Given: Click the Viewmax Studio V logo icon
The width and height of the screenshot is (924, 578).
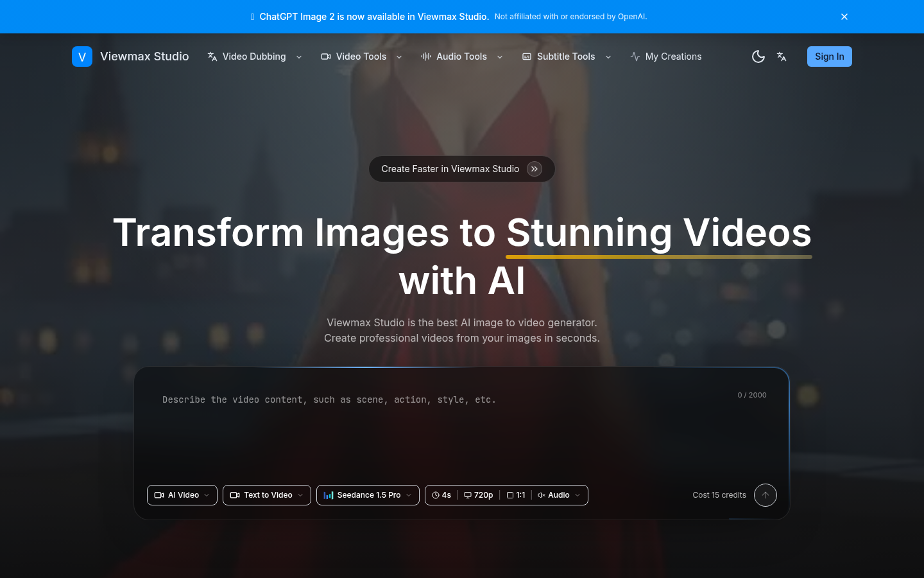Looking at the screenshot, I should pyautogui.click(x=82, y=57).
